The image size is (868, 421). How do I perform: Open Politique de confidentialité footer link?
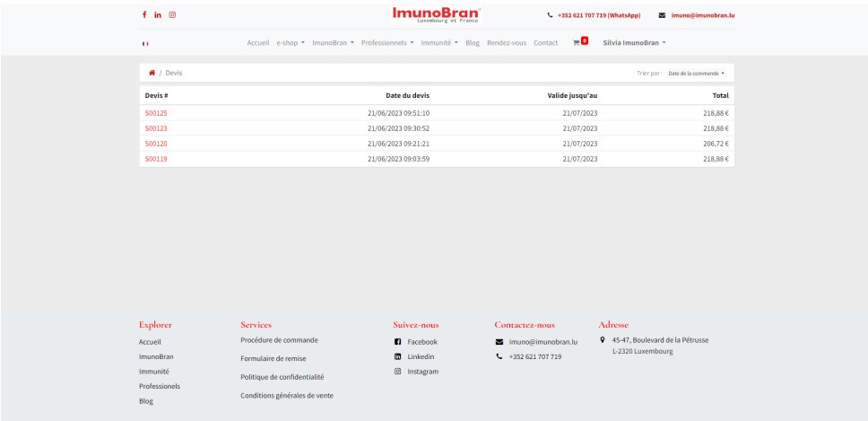tap(282, 377)
